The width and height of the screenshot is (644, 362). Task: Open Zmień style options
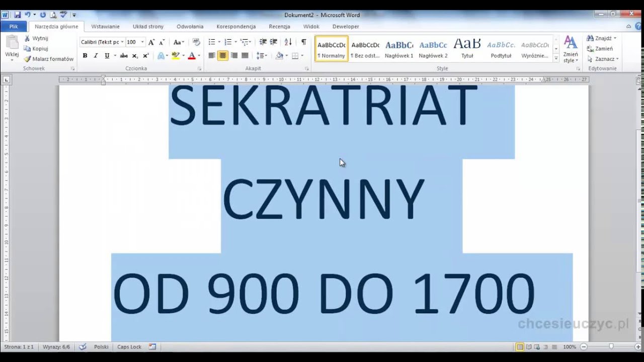(571, 49)
